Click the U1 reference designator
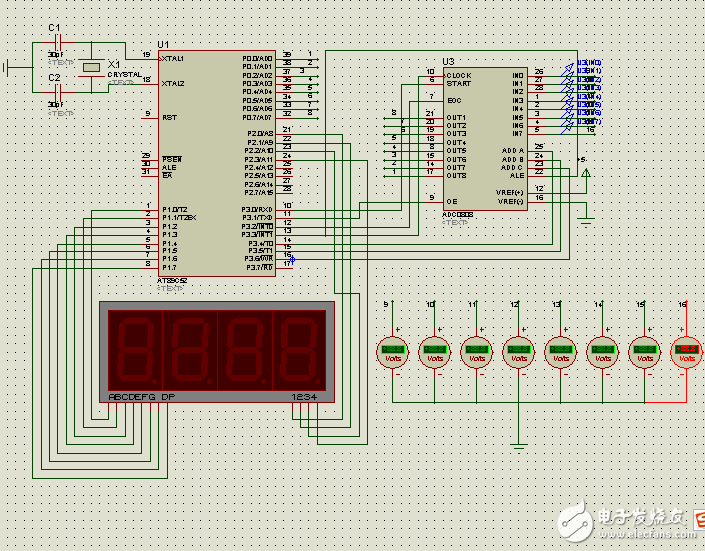The height and width of the screenshot is (551, 705). click(163, 45)
